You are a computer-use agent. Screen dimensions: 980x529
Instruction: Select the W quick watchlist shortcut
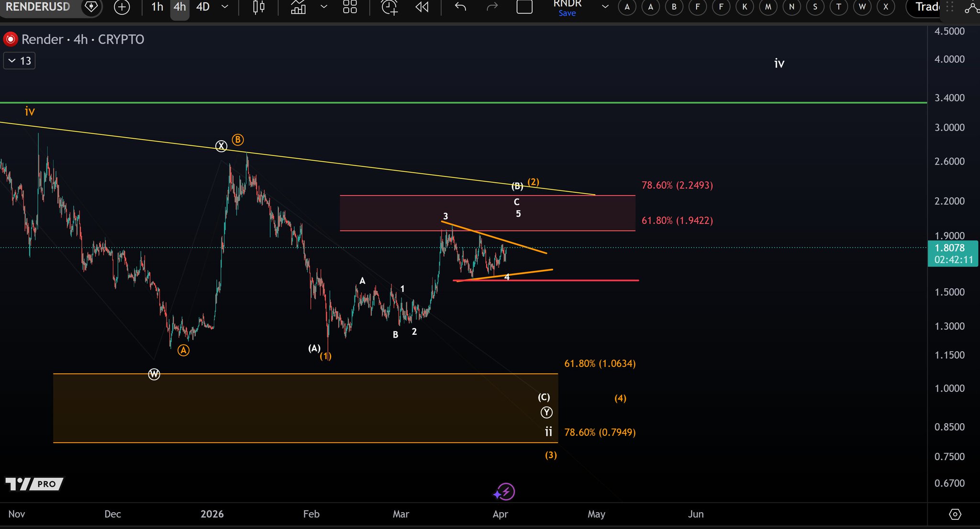[862, 7]
